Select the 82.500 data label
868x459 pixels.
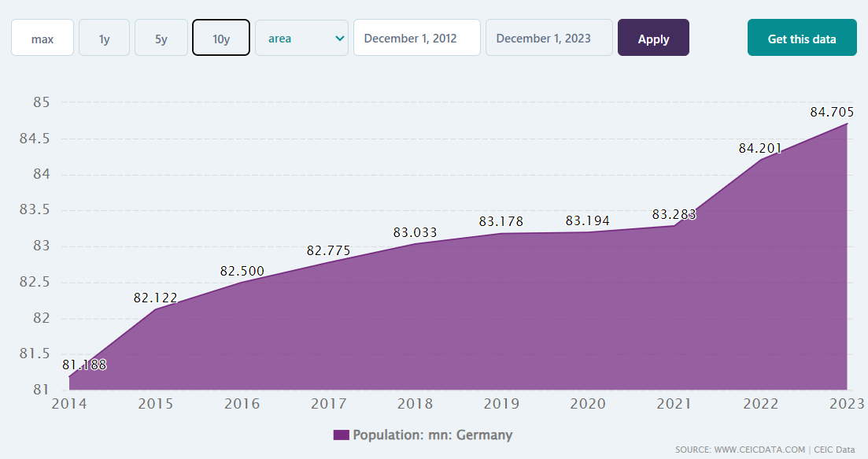(x=242, y=272)
